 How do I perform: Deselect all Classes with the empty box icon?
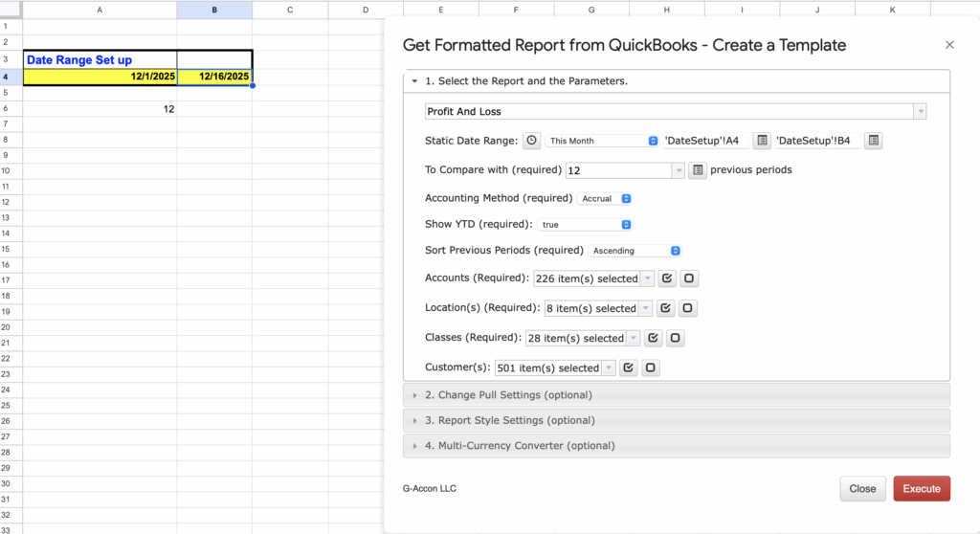pyautogui.click(x=675, y=338)
